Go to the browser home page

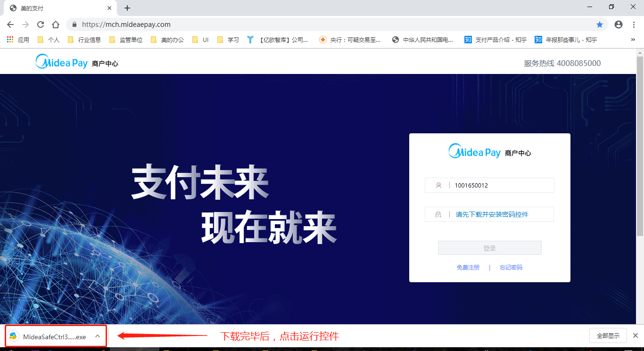(56, 24)
